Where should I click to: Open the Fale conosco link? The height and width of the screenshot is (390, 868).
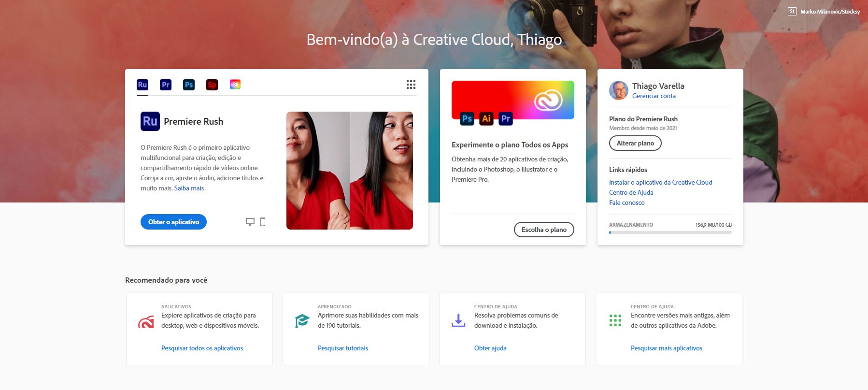(626, 202)
